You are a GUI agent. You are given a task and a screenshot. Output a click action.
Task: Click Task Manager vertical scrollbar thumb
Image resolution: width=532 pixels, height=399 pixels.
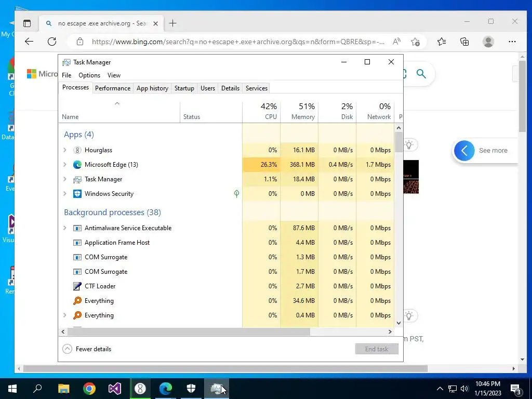(398, 142)
